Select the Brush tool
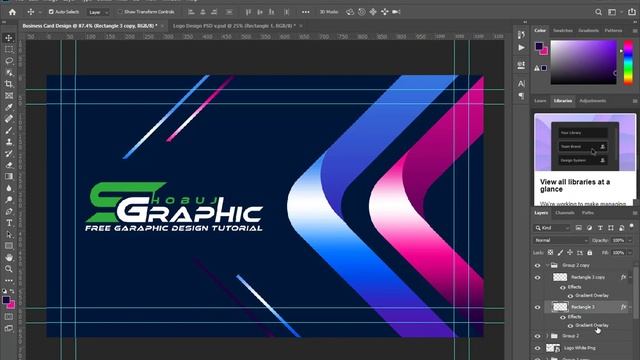 (9, 130)
